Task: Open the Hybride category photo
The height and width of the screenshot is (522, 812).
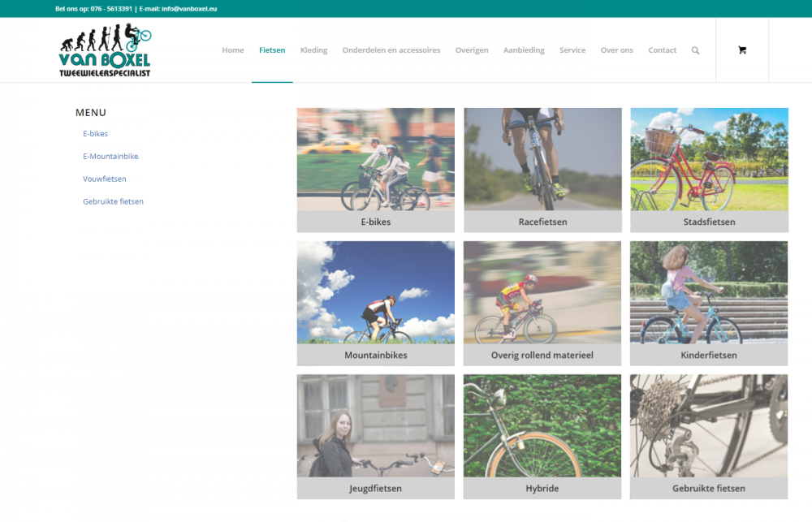Action: coord(542,425)
